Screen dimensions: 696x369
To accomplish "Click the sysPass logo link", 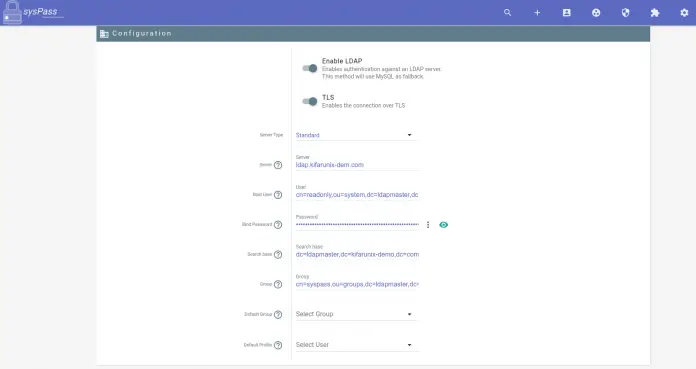I will coord(32,12).
